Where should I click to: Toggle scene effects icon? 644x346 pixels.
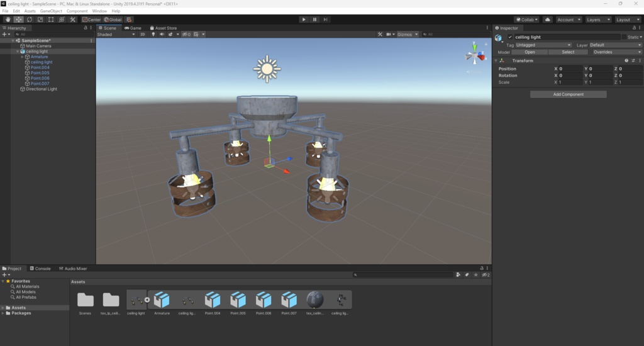pos(170,34)
